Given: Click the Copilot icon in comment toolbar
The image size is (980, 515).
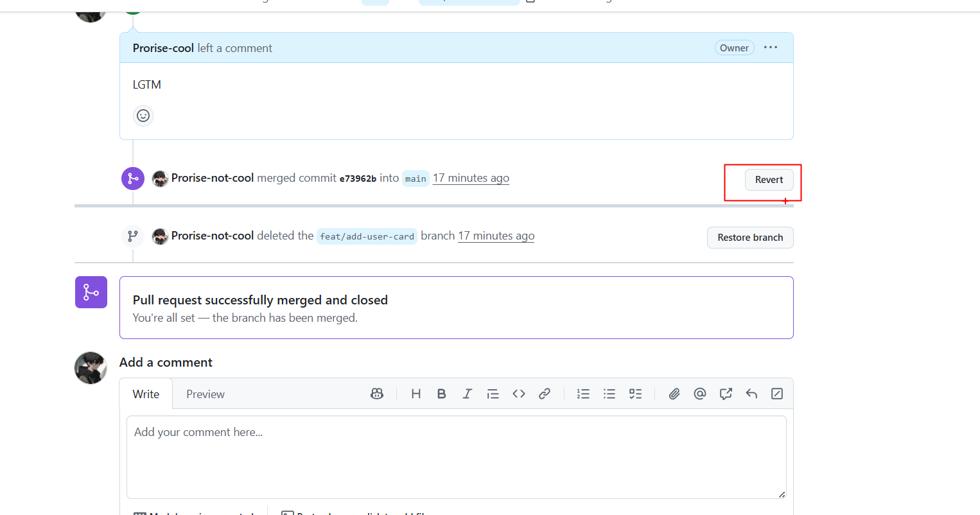Looking at the screenshot, I should 377,394.
